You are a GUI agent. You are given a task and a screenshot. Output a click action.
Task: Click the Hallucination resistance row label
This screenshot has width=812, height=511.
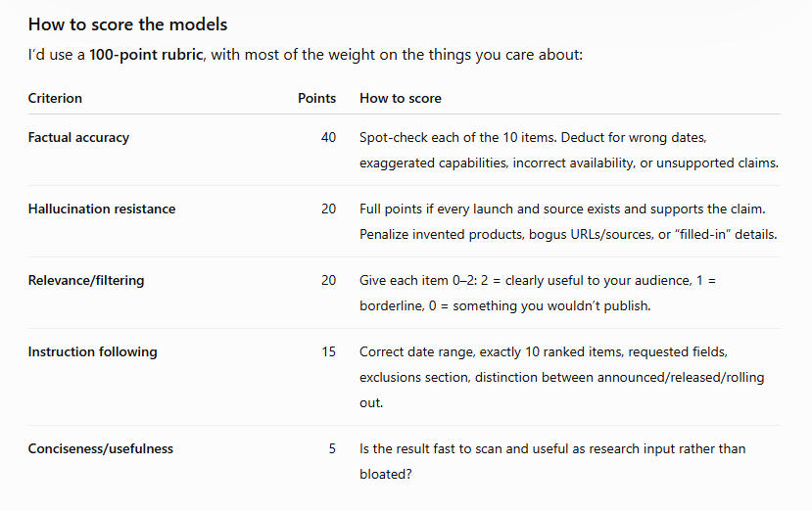(x=102, y=209)
